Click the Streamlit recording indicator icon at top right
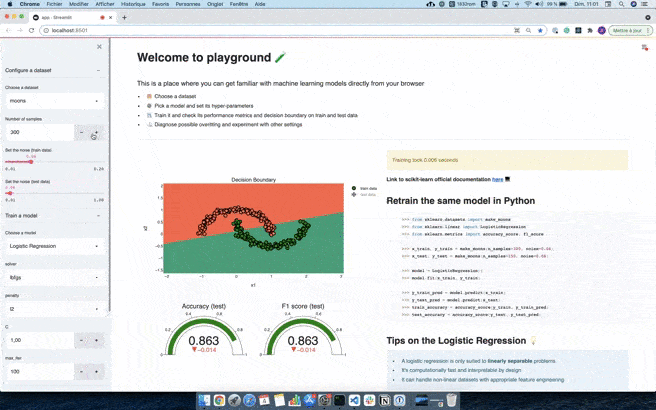 pyautogui.click(x=645, y=48)
